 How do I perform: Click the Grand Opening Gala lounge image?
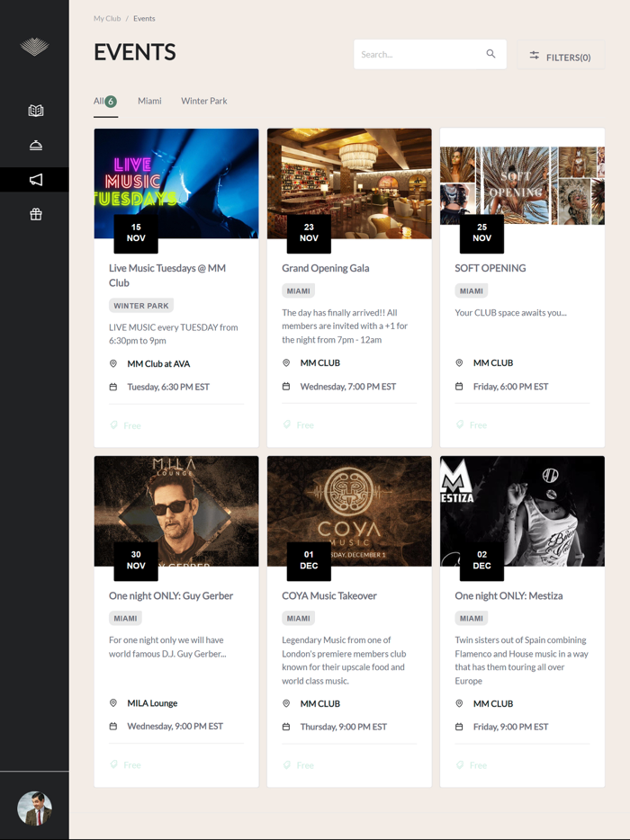pyautogui.click(x=349, y=183)
